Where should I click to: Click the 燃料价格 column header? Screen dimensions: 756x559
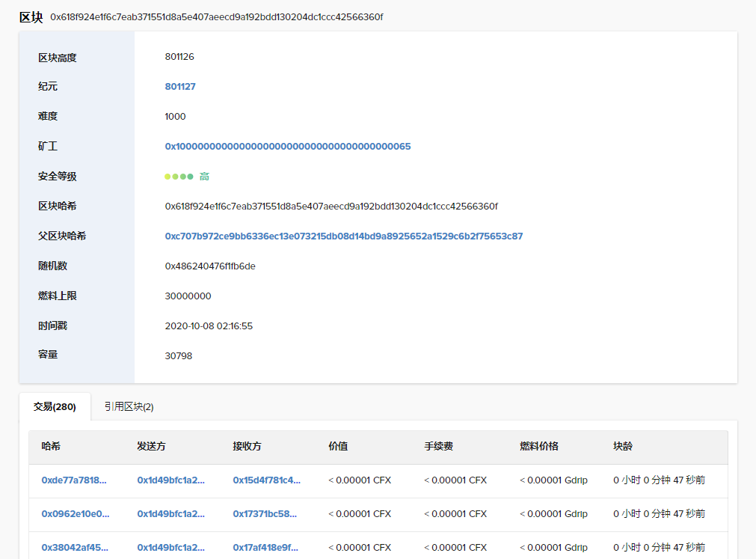pos(539,447)
